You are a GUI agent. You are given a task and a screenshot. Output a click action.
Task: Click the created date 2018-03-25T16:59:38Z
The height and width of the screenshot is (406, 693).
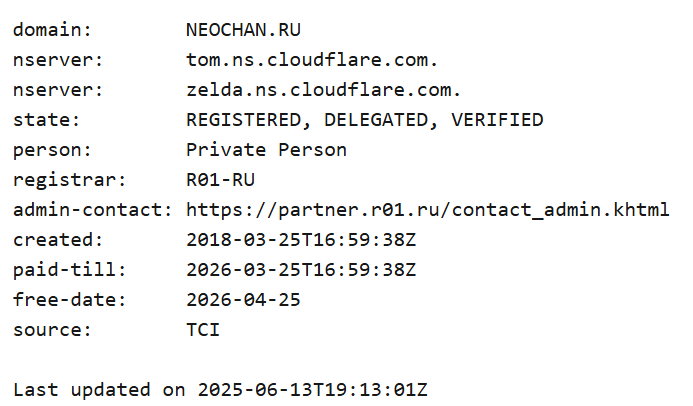[301, 240]
